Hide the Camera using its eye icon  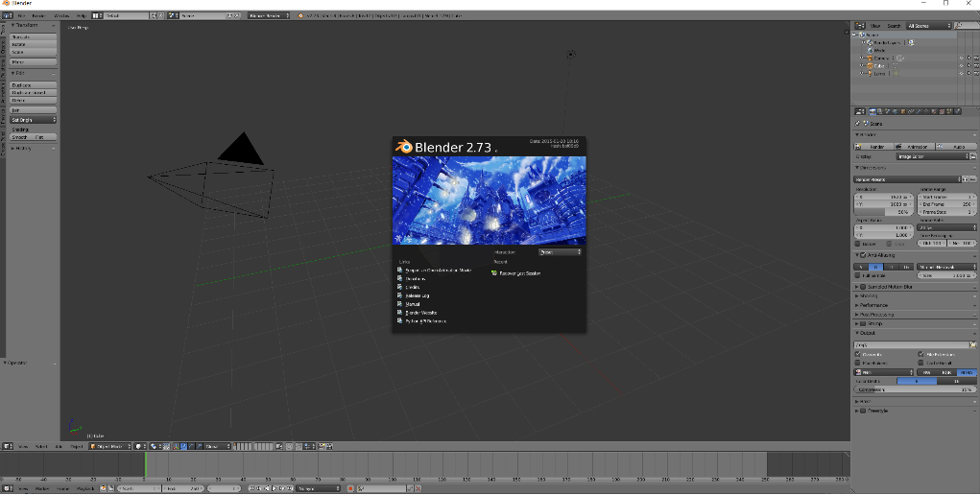point(961,59)
